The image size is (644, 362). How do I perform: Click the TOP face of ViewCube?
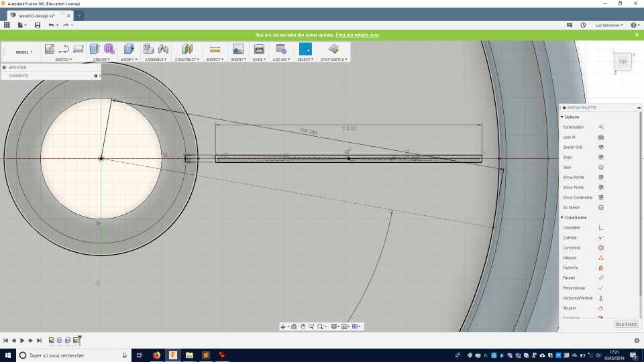(x=623, y=62)
